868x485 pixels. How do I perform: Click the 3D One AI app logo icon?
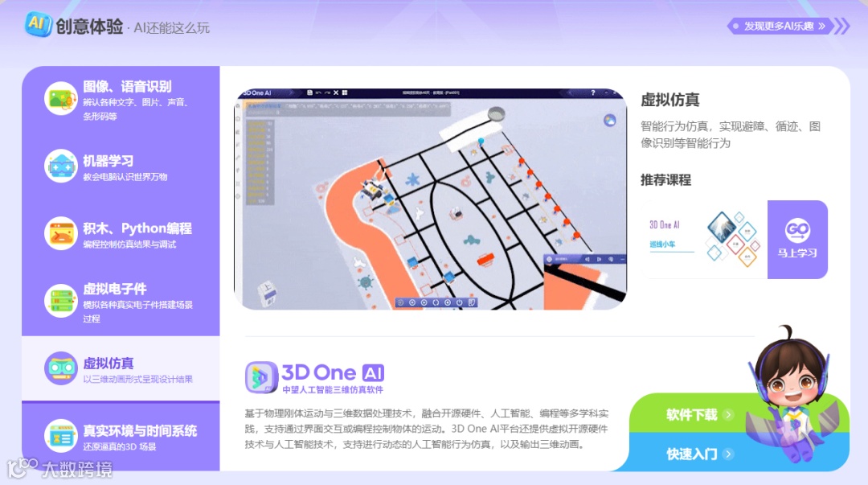261,377
